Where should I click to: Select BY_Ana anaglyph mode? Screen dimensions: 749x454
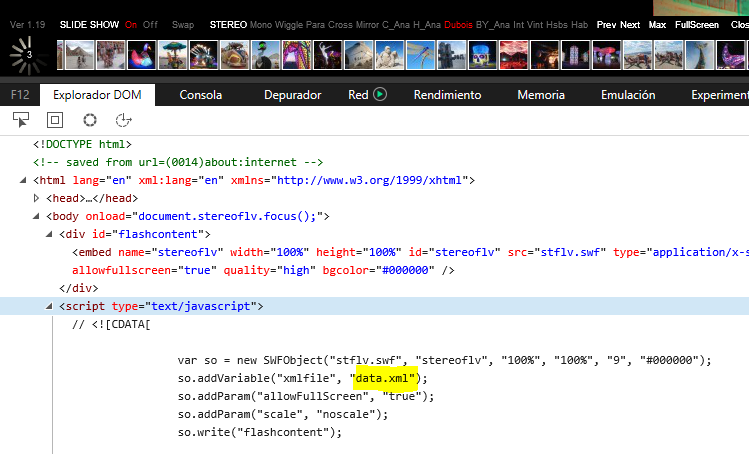coord(493,25)
